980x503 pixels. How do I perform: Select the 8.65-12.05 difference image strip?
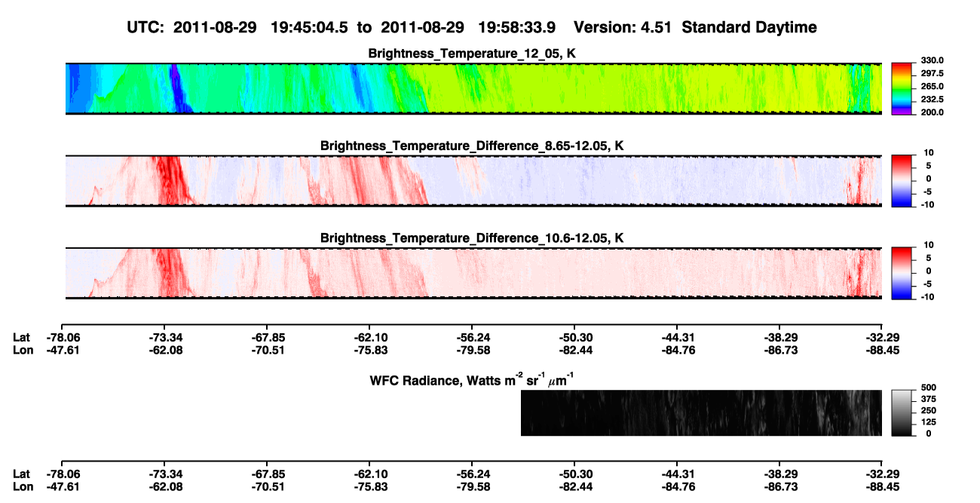474,181
